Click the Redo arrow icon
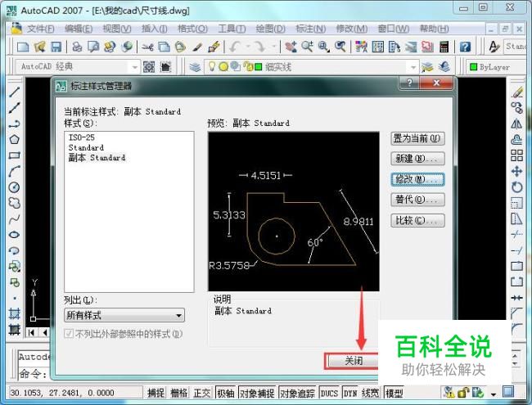This screenshot has width=532, height=405. pos(260,47)
